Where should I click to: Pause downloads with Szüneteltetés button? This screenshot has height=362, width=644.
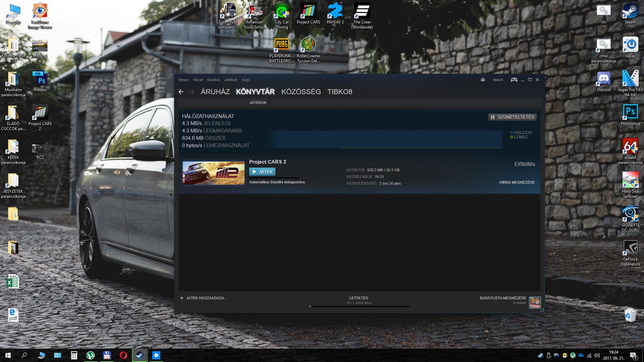click(512, 117)
